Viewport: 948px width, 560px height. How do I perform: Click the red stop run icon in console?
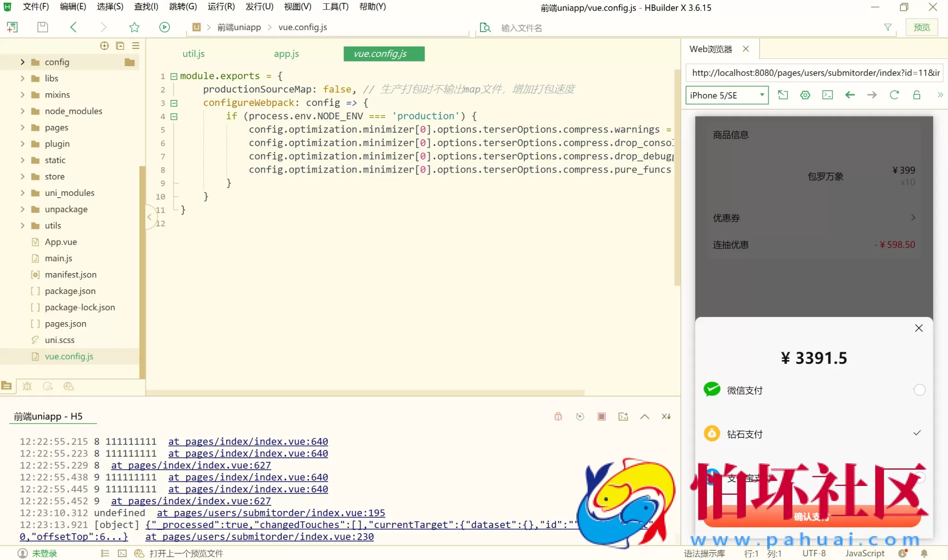pyautogui.click(x=601, y=417)
